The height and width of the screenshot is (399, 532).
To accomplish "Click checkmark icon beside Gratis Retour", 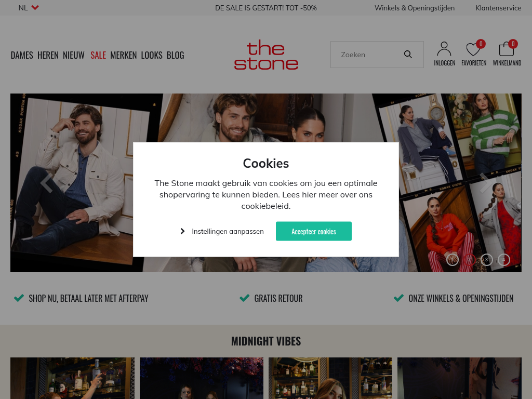I will tap(244, 298).
